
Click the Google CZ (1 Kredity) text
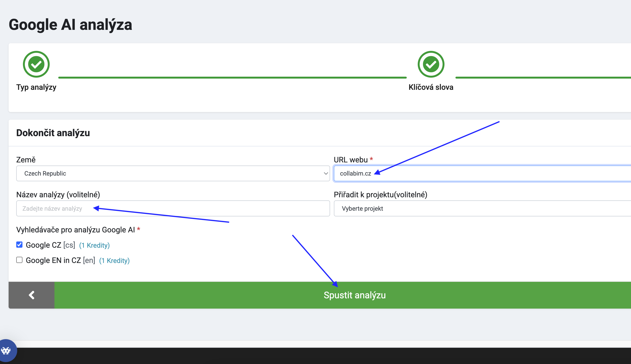[94, 245]
